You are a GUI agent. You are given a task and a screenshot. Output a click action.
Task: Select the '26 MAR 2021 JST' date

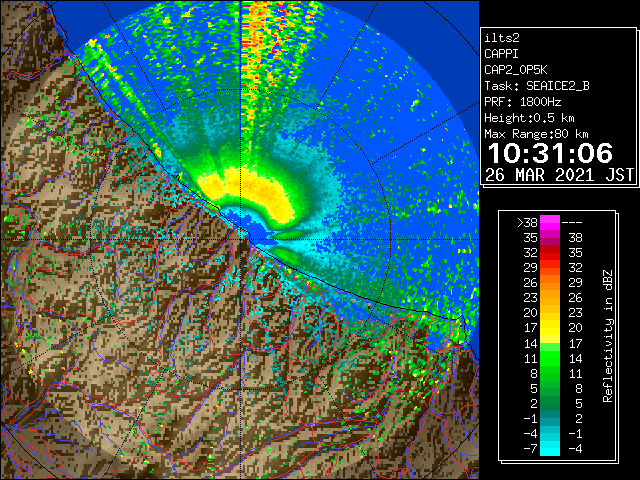tap(559, 175)
